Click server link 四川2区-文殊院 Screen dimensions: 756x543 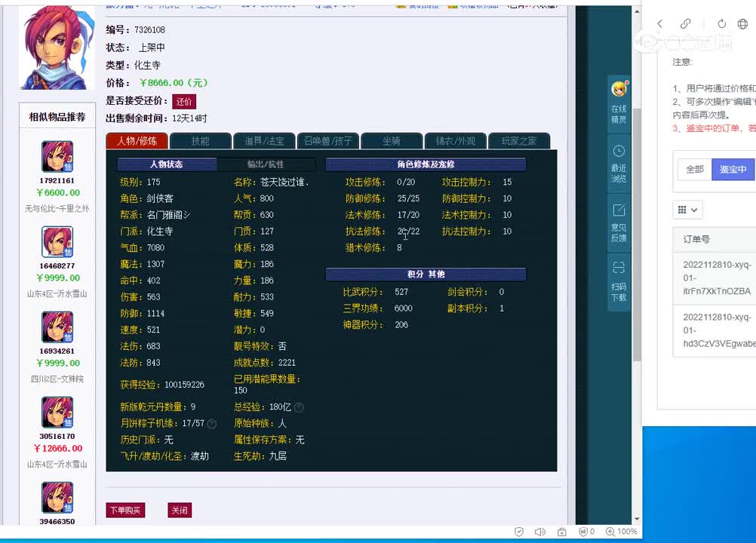tap(57, 379)
